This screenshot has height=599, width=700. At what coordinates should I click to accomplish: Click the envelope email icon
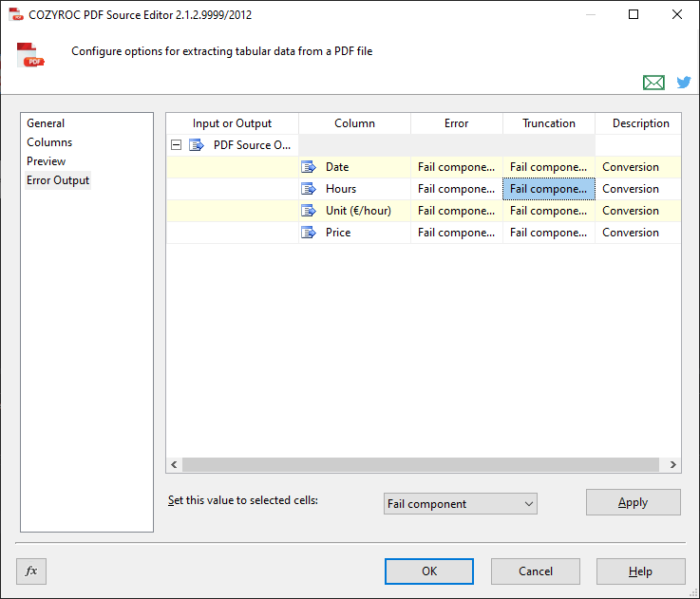(653, 83)
